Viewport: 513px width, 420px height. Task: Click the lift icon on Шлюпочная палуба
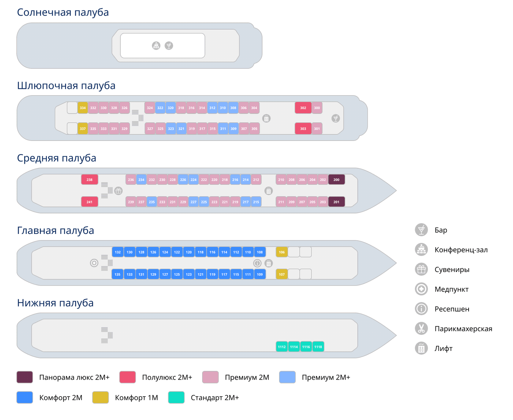[x=266, y=118]
